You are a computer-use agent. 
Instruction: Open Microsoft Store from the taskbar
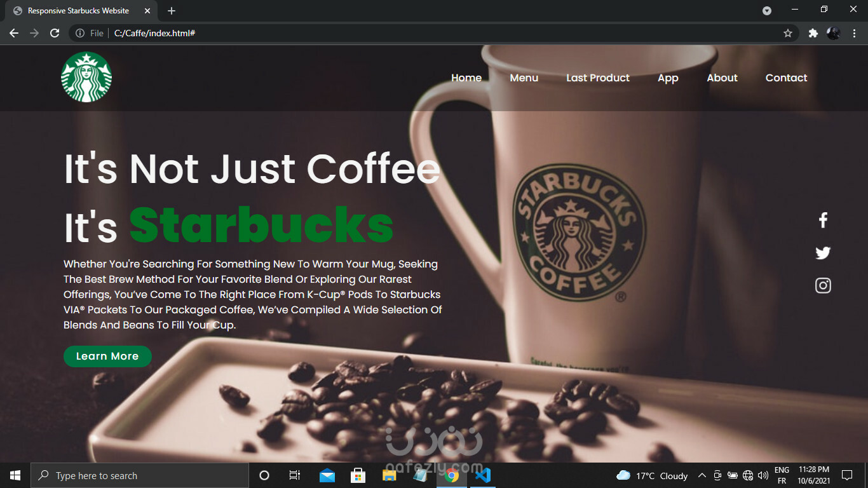click(358, 475)
